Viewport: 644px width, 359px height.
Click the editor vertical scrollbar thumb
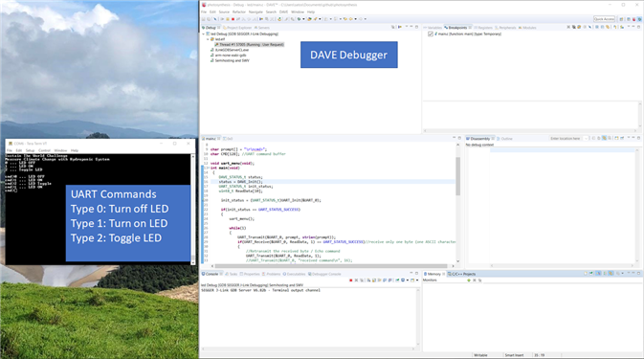[458, 176]
